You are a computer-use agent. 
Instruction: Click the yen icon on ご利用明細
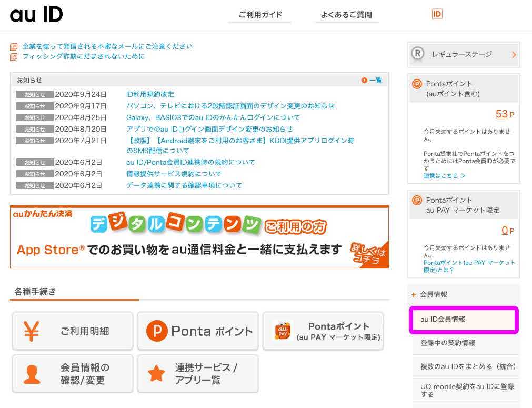31,331
